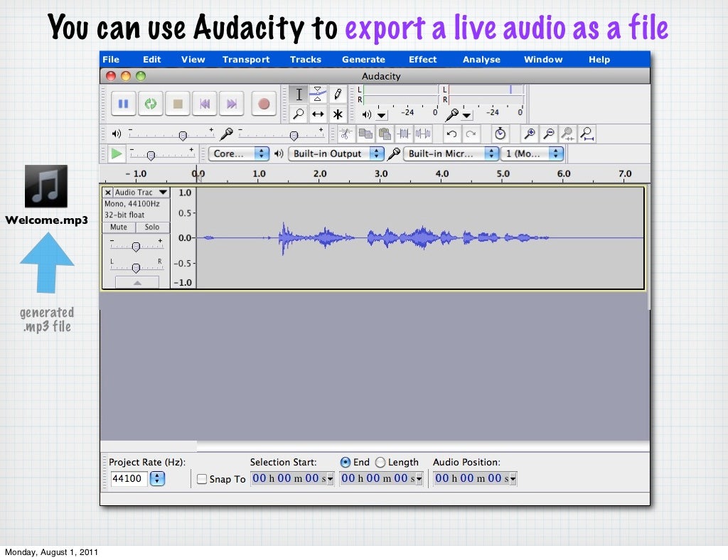Screen dimensions: 728x560
Task: Pause playback with the Pause button
Action: point(123,104)
